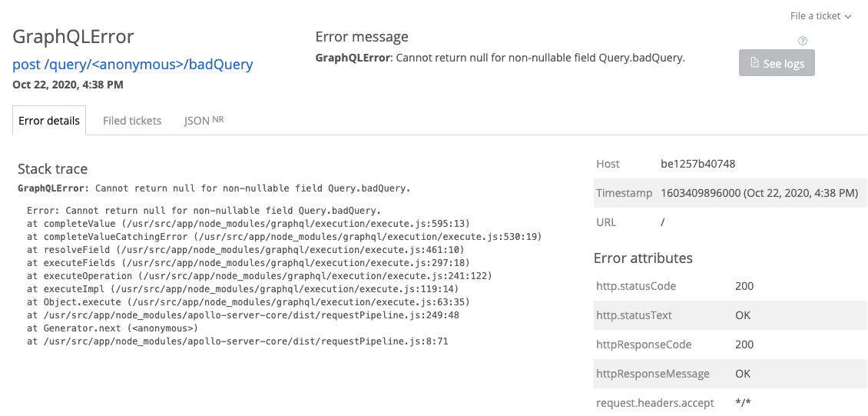
Task: Click the http.statusText attribute row
Action: 731,315
